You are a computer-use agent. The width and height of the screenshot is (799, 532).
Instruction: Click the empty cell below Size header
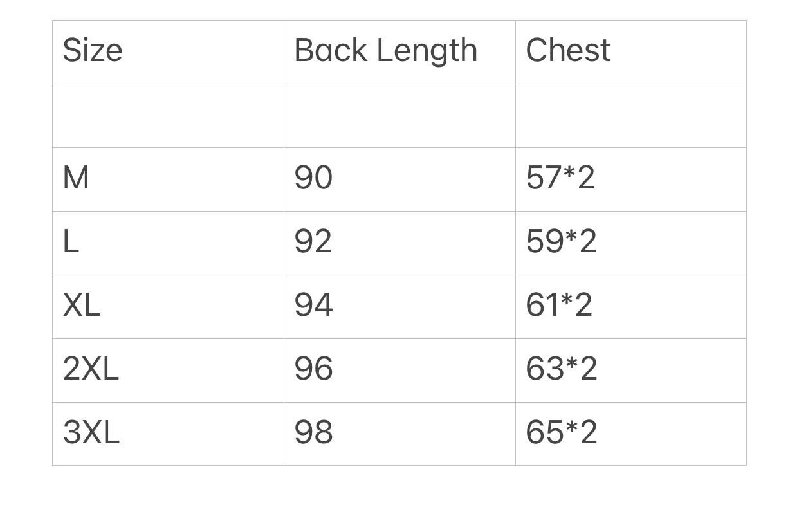pyautogui.click(x=168, y=116)
